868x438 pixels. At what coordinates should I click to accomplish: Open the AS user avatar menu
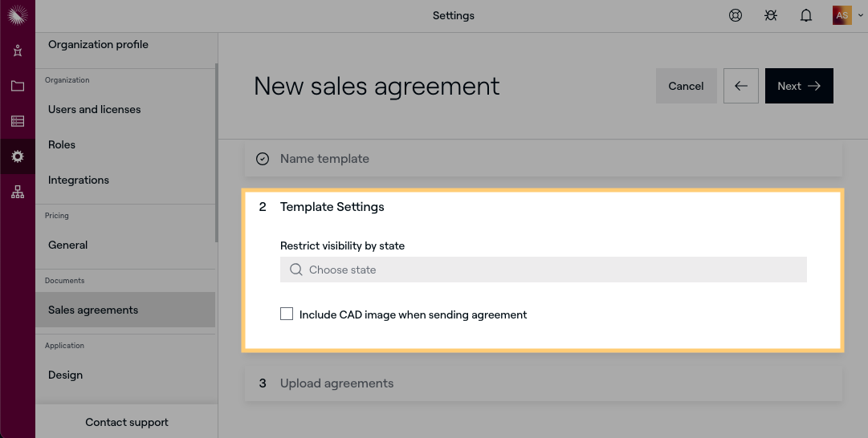coord(842,15)
